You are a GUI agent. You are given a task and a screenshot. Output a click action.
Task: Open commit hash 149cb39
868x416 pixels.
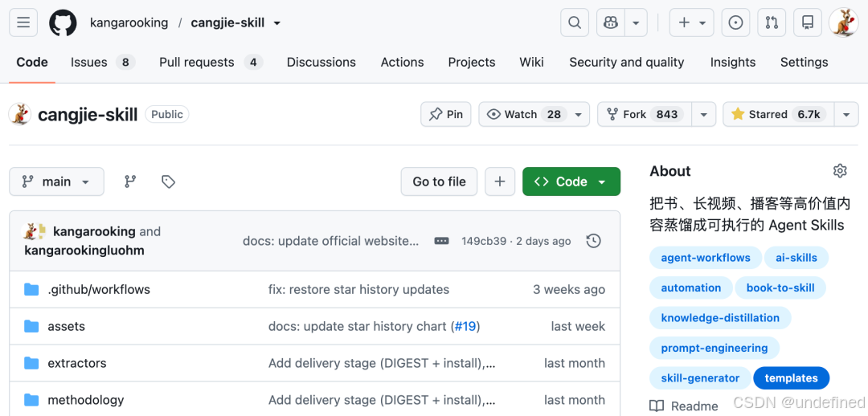click(x=484, y=241)
